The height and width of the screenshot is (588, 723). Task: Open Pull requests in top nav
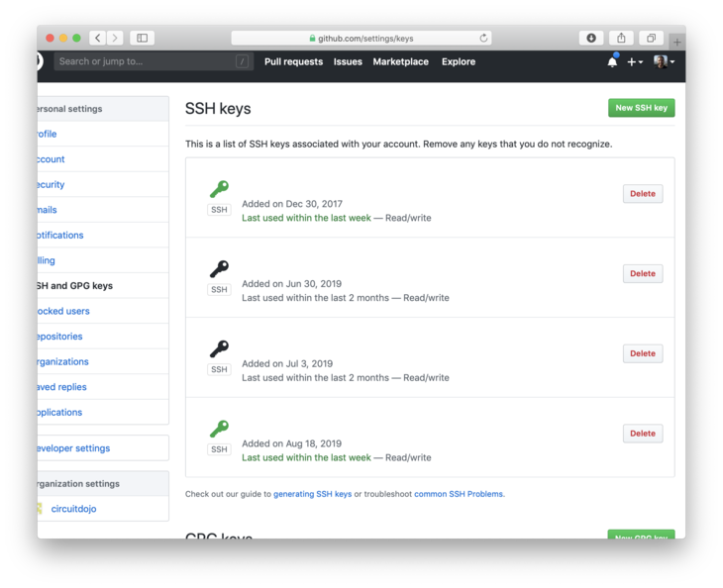[294, 61]
